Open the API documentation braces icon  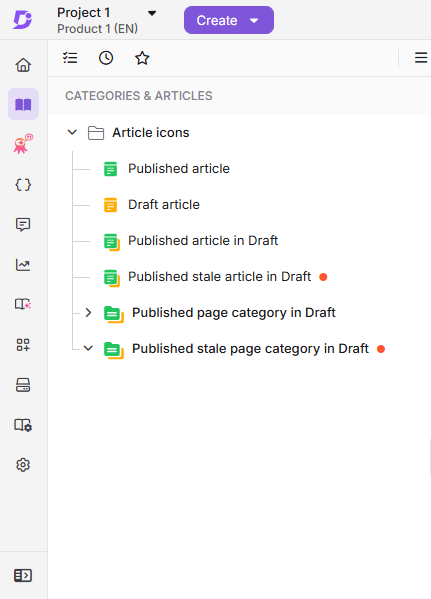(23, 185)
